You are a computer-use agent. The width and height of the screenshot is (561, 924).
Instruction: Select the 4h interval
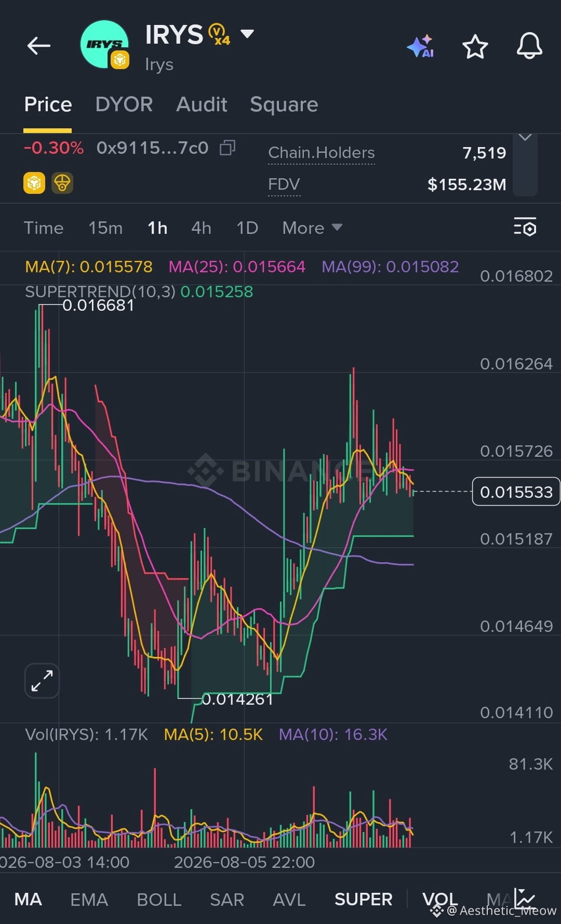(x=201, y=228)
